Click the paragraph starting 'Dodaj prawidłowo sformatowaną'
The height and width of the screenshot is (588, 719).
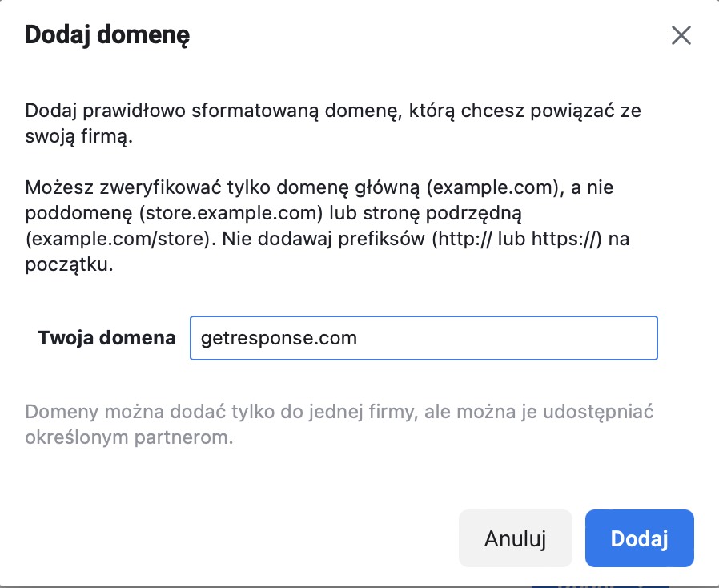coord(333,123)
